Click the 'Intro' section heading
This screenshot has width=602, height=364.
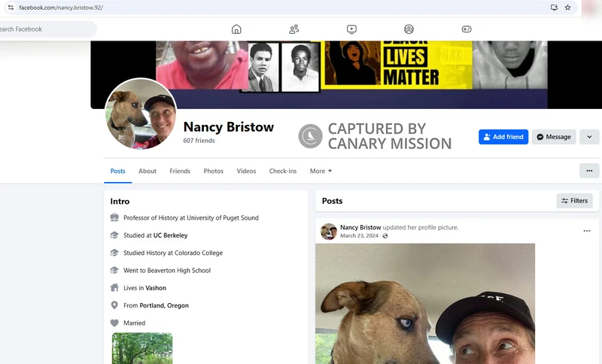pyautogui.click(x=120, y=202)
